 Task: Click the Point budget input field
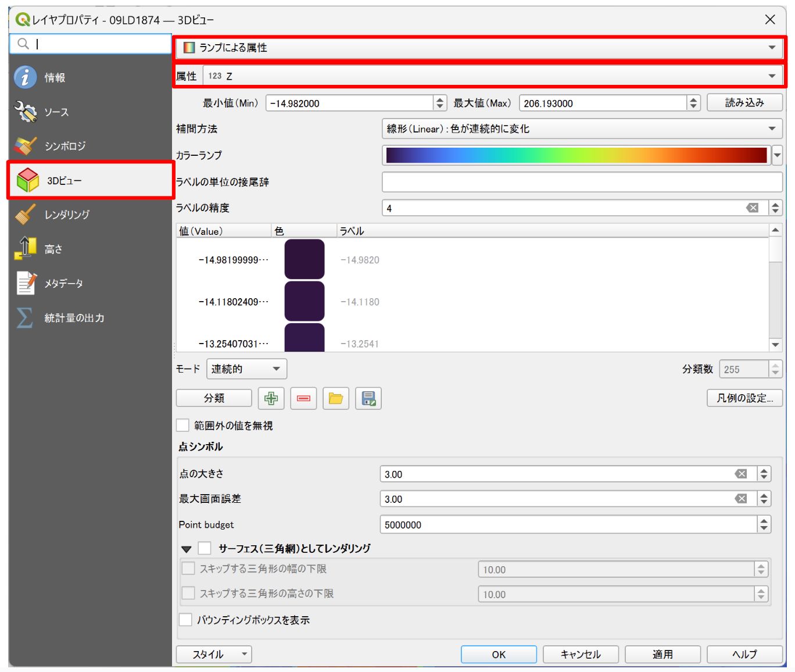click(568, 524)
